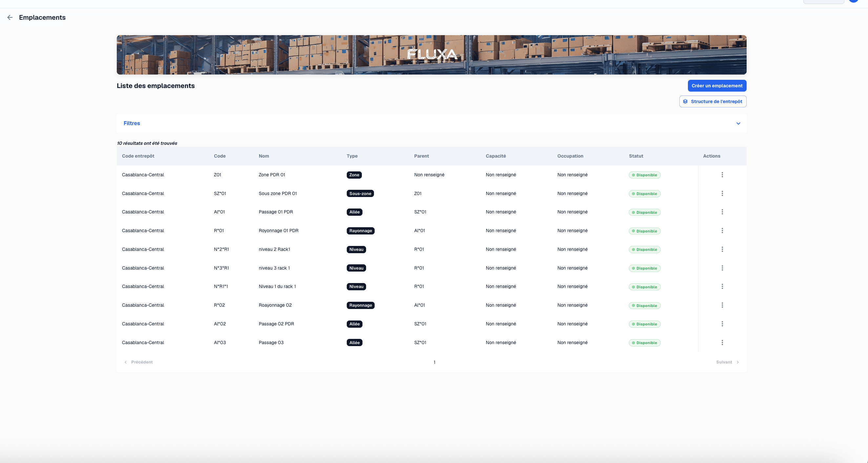The width and height of the screenshot is (868, 463).
Task: Open actions menu for Roayonnage 02 row
Action: pos(722,305)
